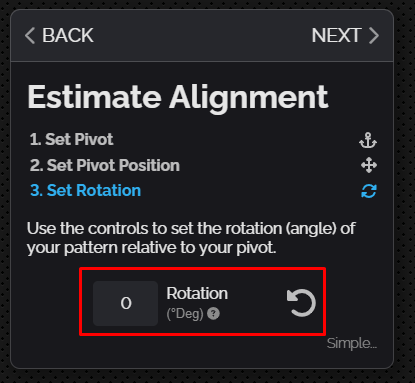Click the blue rotation arrows icon
Screen dimensions: 415x383
pyautogui.click(x=369, y=191)
